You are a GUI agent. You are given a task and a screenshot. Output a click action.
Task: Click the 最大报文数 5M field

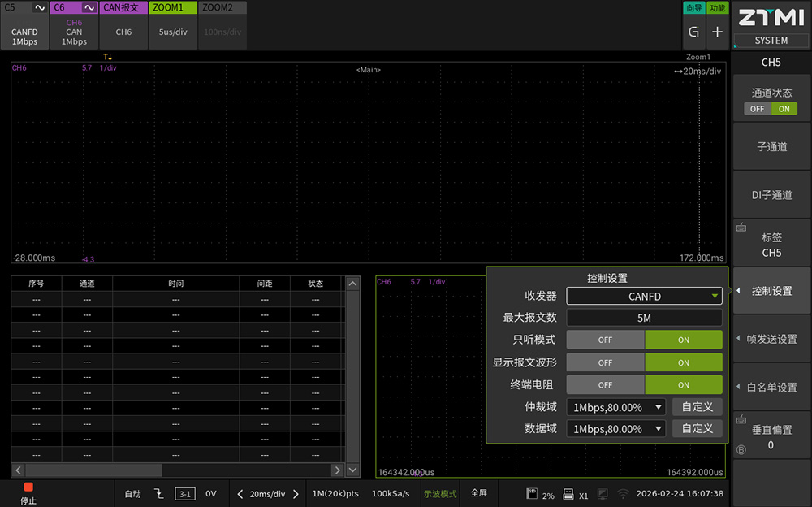click(644, 318)
